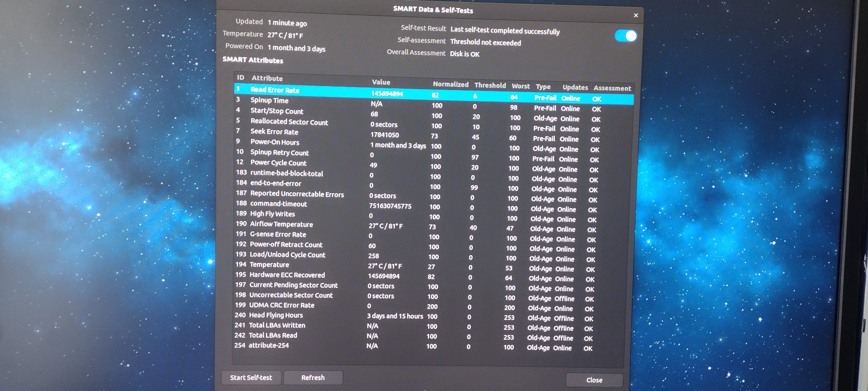This screenshot has width=868, height=391.
Task: Select the Spinup Retry Count row
Action: click(x=433, y=155)
